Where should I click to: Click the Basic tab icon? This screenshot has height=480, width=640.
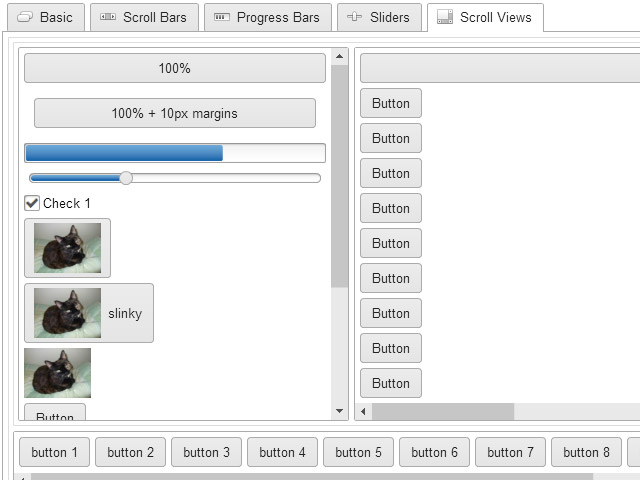(25, 17)
